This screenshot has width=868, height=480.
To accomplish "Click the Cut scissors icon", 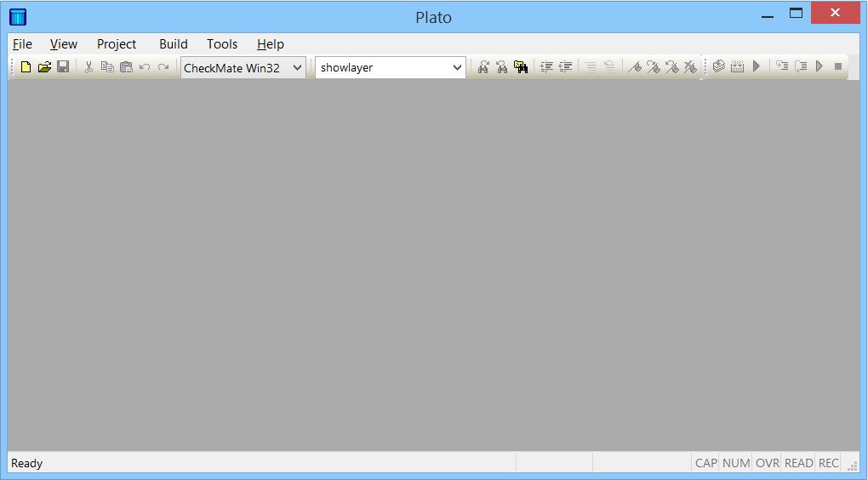I will [89, 67].
